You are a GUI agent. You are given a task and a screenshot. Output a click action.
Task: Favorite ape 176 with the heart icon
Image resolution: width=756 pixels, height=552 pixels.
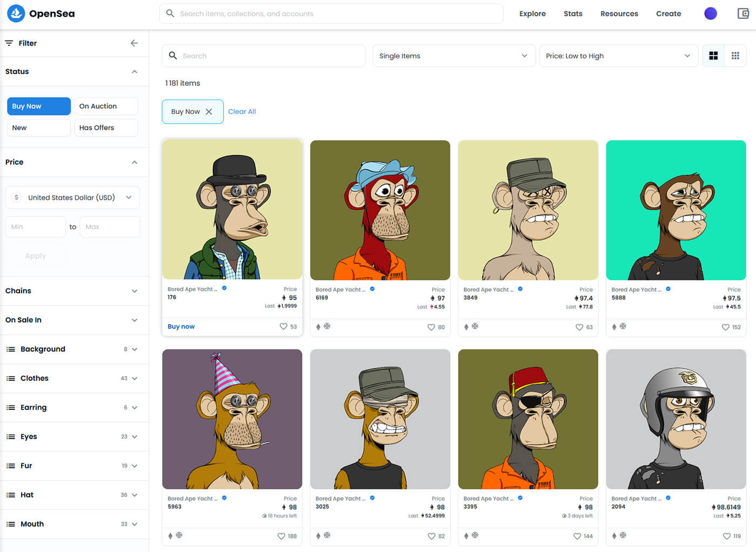coord(283,326)
